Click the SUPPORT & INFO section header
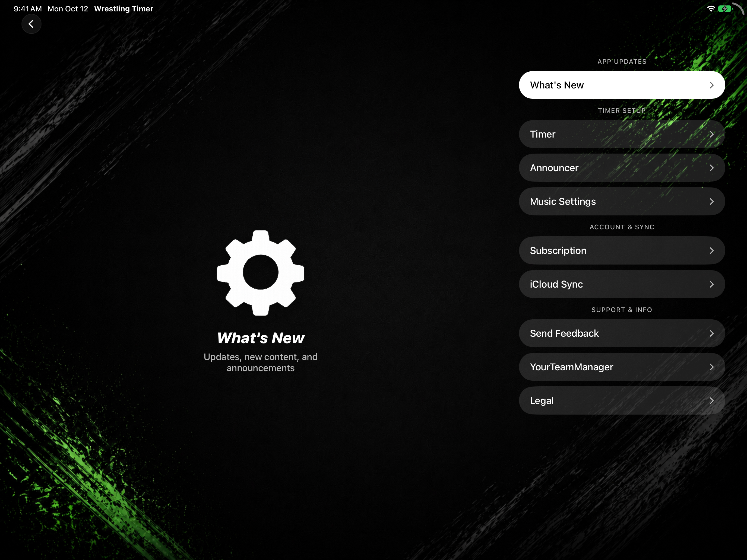Screen dimensions: 747x560 click(622, 310)
